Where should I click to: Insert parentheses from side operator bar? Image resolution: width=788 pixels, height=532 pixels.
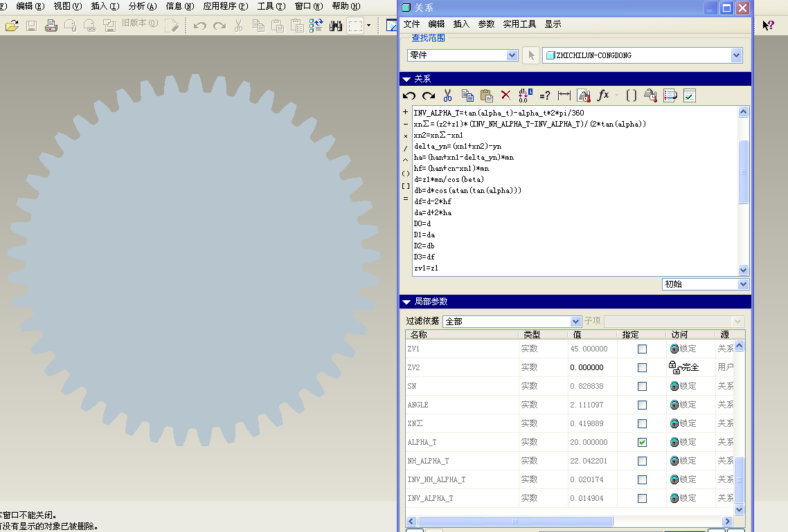406,174
